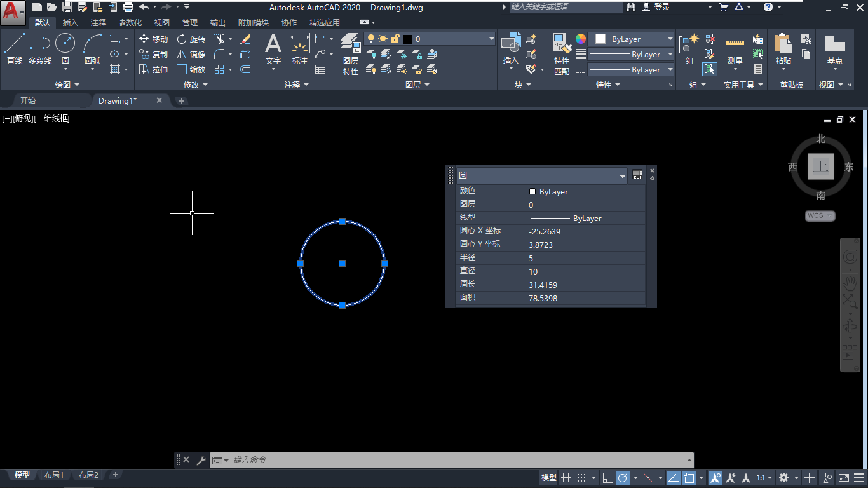Screen dimensions: 868x488
Task: Select the Offset tool icon
Action: click(x=245, y=69)
